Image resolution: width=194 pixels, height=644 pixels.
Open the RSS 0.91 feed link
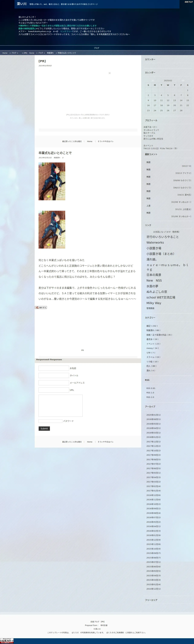(151, 388)
